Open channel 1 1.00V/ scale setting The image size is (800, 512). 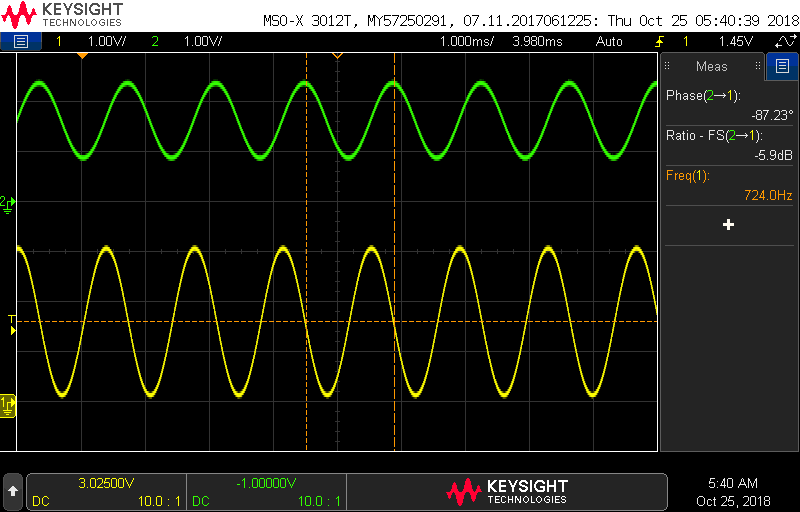[107, 41]
